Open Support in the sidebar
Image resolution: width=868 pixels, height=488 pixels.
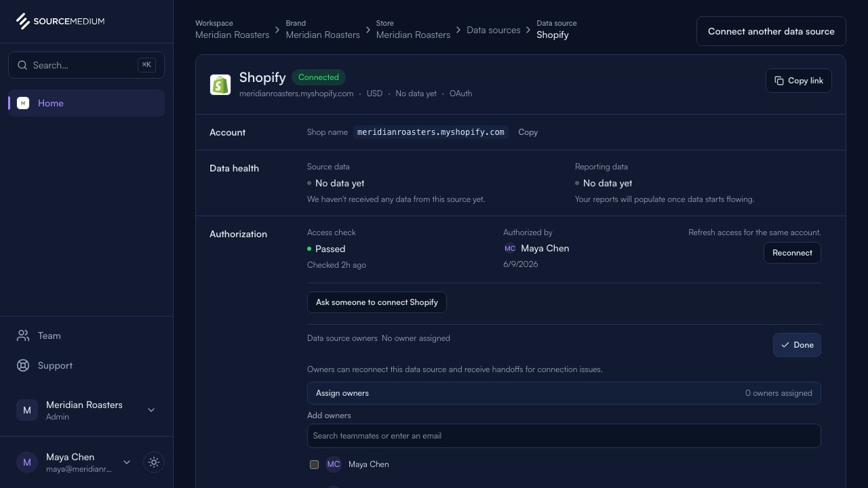coord(86,365)
